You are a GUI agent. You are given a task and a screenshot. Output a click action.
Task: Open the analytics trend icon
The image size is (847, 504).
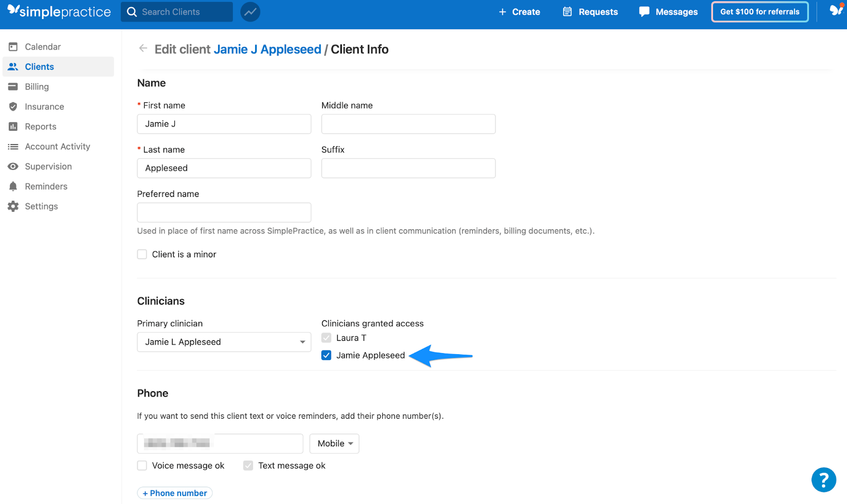[250, 12]
